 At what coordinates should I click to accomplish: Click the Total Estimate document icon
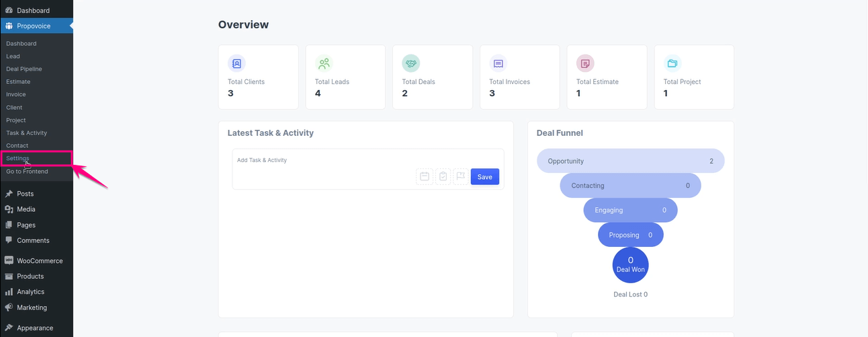click(585, 63)
